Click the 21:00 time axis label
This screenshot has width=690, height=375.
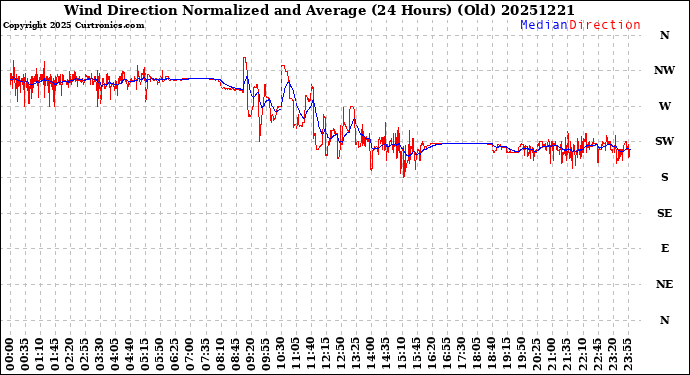coord(552,354)
